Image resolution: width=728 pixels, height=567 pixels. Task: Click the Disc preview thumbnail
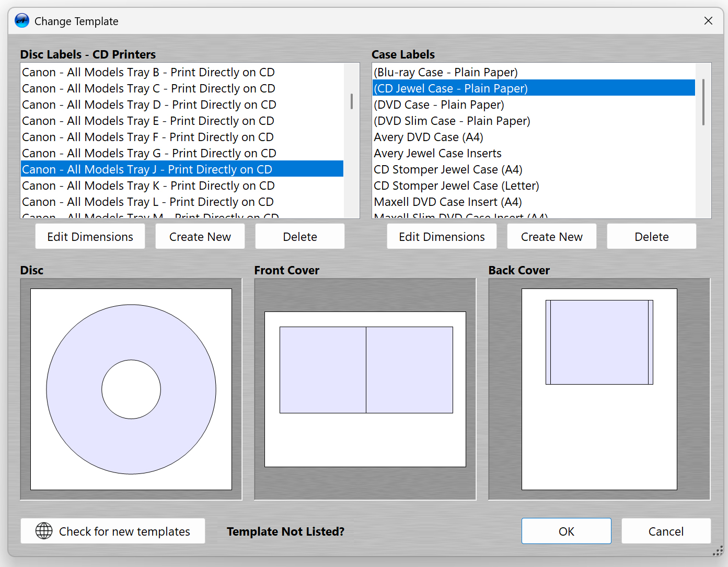pos(131,389)
